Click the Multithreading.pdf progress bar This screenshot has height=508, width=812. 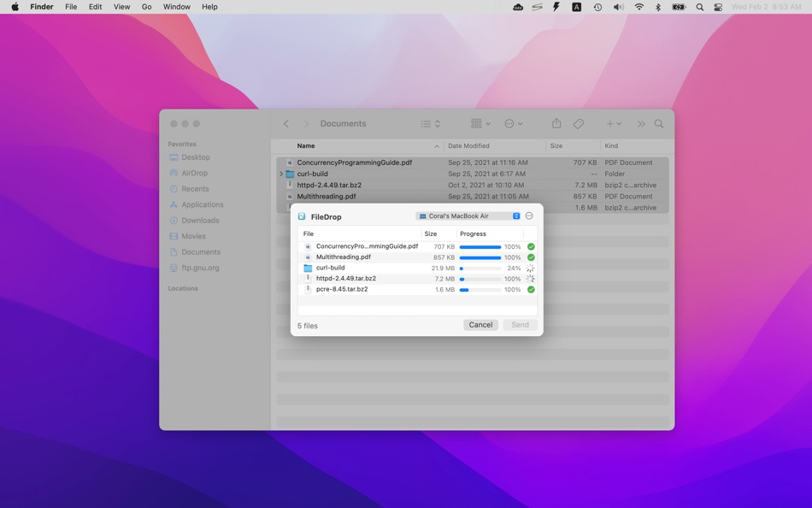480,257
